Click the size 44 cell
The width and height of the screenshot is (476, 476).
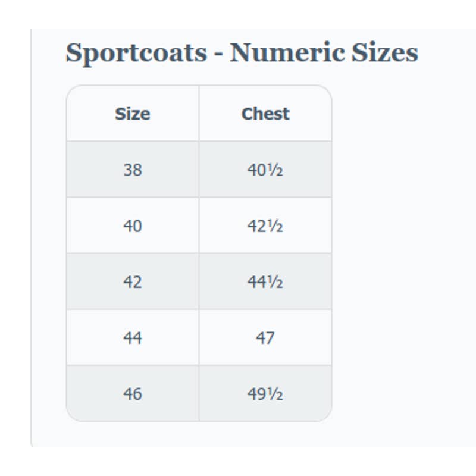click(x=133, y=337)
